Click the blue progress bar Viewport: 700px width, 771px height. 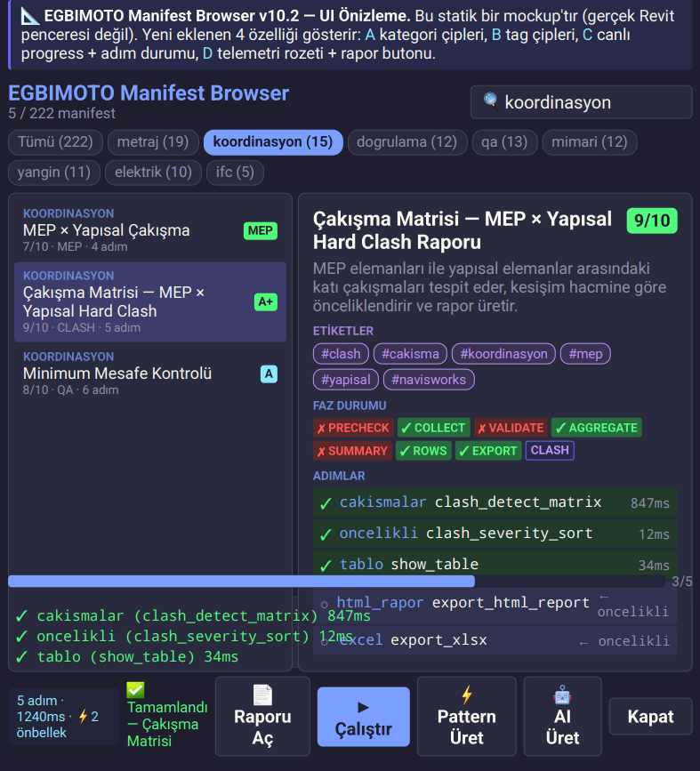point(242,582)
